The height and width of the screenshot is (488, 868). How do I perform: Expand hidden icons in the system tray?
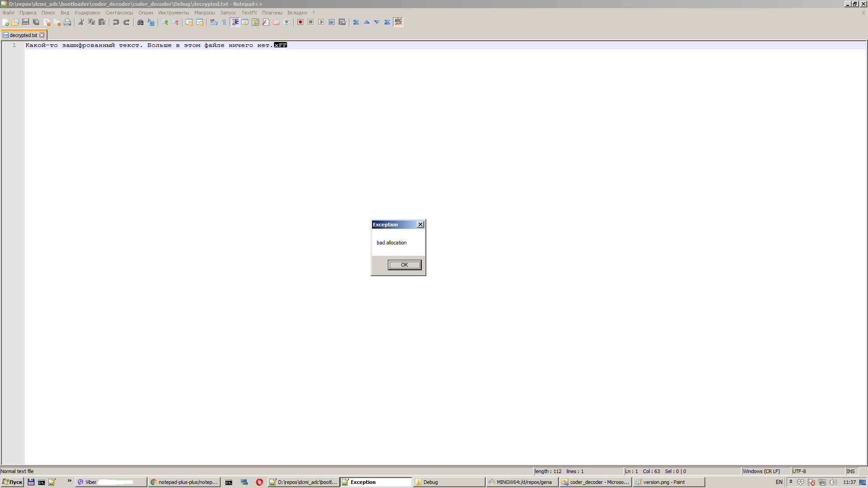(x=791, y=482)
